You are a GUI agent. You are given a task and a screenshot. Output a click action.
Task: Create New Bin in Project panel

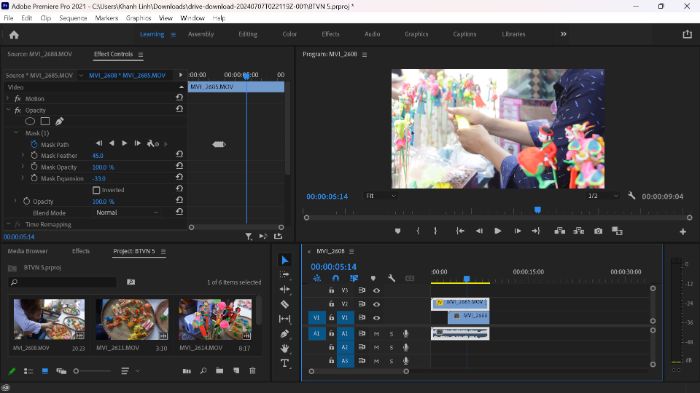(220, 371)
